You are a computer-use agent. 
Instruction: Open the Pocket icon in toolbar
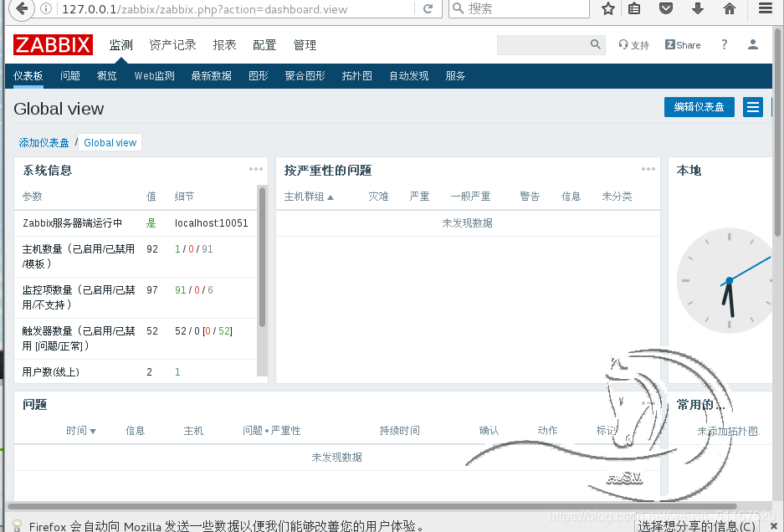click(665, 8)
